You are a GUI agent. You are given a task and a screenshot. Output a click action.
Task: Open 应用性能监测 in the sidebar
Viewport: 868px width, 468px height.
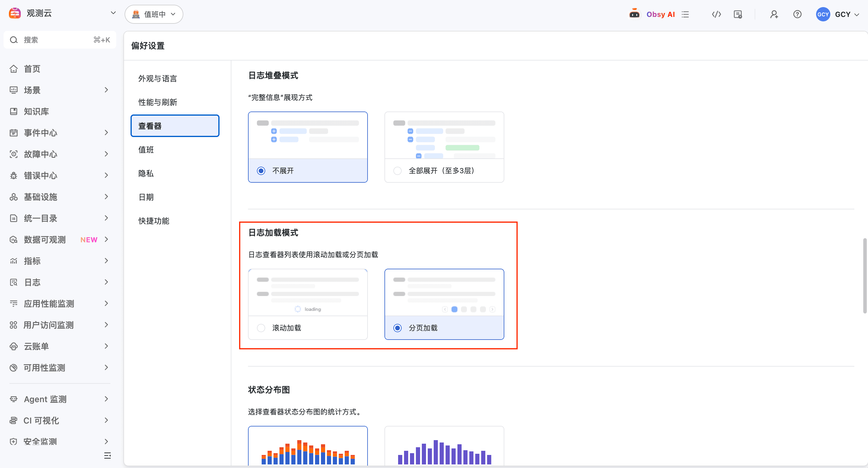(x=60, y=304)
